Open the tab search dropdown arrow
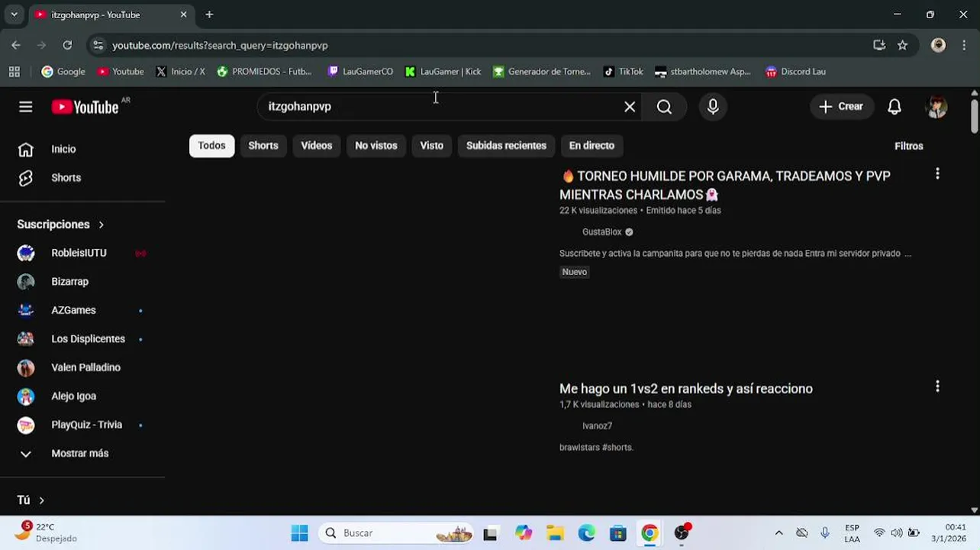The width and height of the screenshot is (980, 550). [x=14, y=15]
